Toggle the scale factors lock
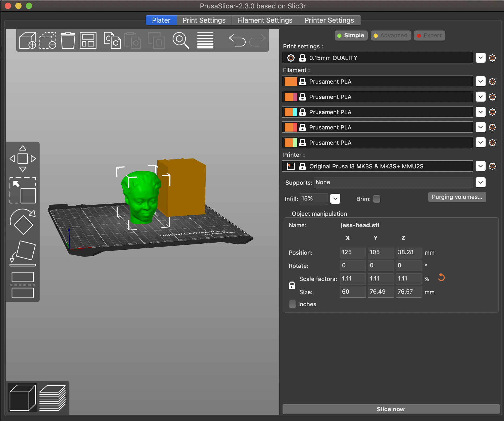 click(x=292, y=285)
